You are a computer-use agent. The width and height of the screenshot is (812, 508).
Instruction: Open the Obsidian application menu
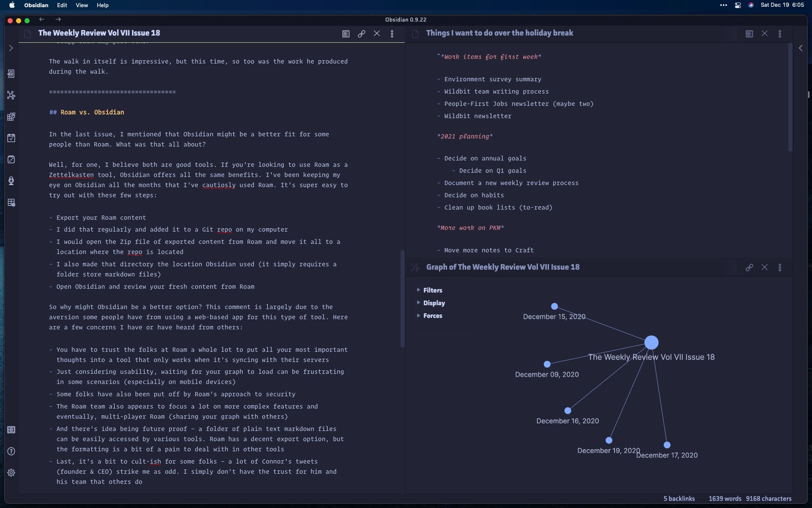tap(36, 5)
